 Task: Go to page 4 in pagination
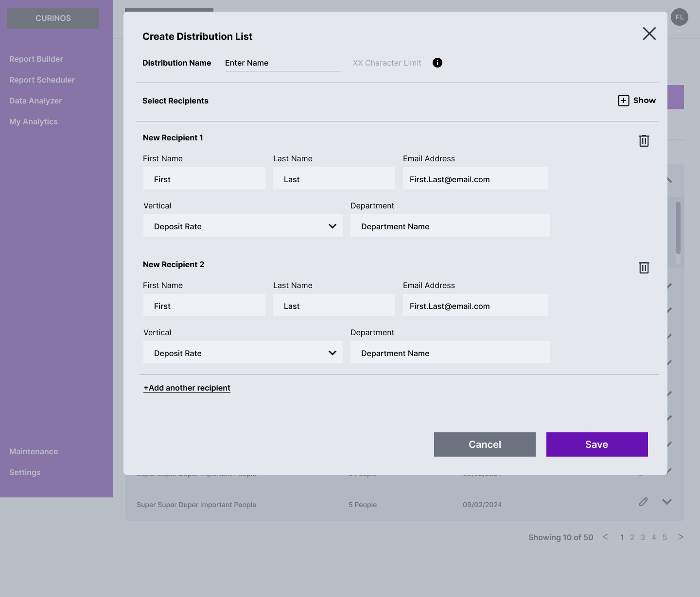(654, 537)
